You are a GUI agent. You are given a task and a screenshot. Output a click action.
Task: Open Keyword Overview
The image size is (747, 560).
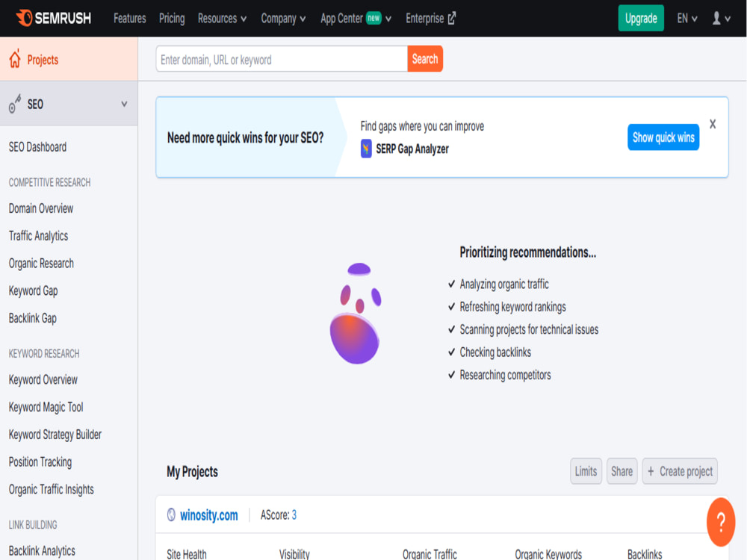(43, 379)
